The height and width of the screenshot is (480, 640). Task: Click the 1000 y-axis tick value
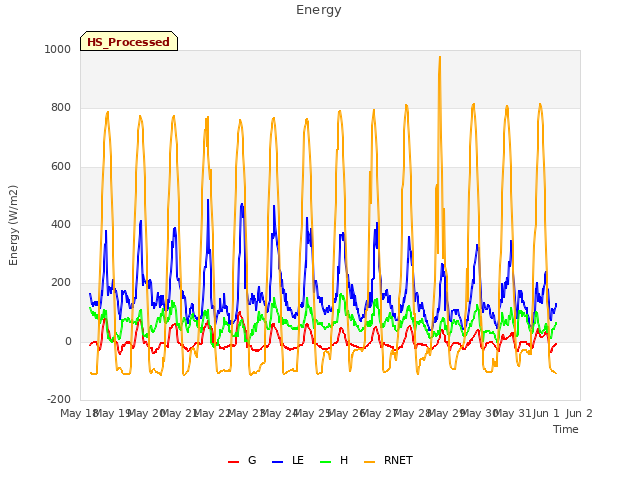(x=58, y=49)
